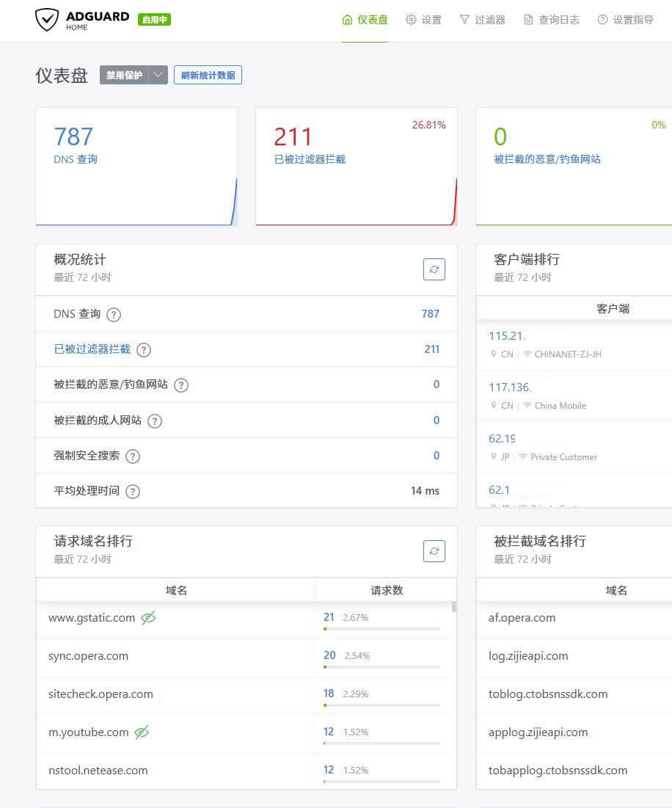Select sync.opera.com in 请求域名排行

(x=88, y=656)
